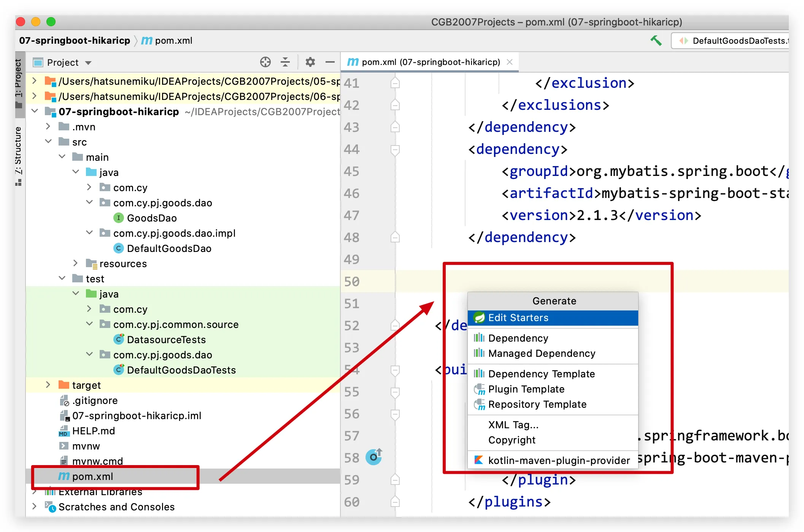Collapse the test folder
This screenshot has width=804, height=532.
tap(62, 278)
